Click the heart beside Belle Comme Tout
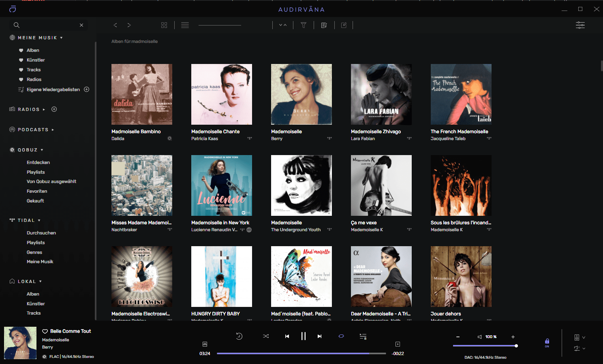The image size is (603, 364). [x=45, y=331]
